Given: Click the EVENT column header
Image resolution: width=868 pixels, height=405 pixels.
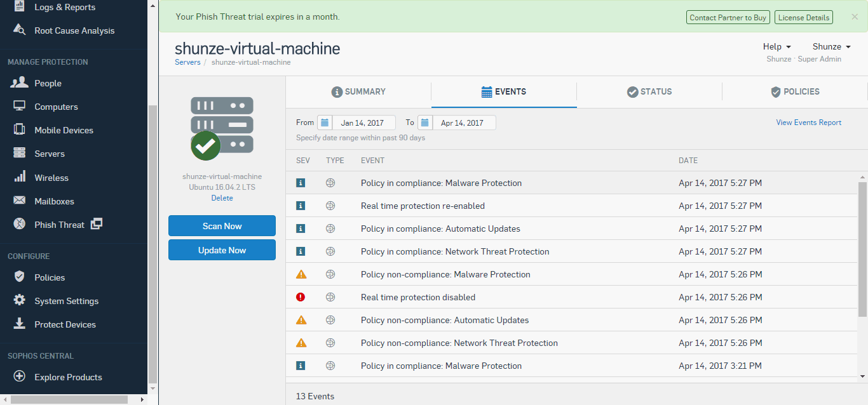Looking at the screenshot, I should tap(372, 161).
